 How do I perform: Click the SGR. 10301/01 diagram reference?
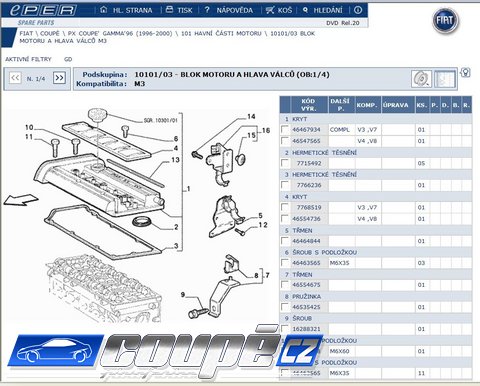click(161, 120)
